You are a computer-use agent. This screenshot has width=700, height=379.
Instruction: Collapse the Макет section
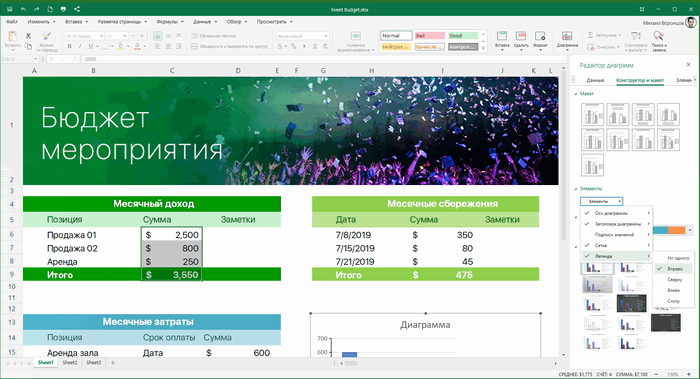tap(575, 94)
